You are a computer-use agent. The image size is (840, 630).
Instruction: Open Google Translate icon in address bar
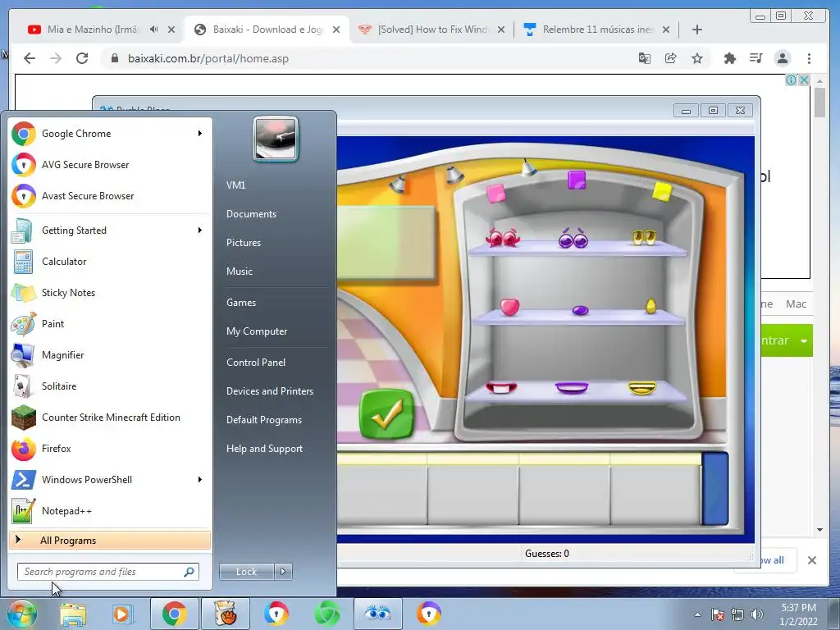(645, 58)
